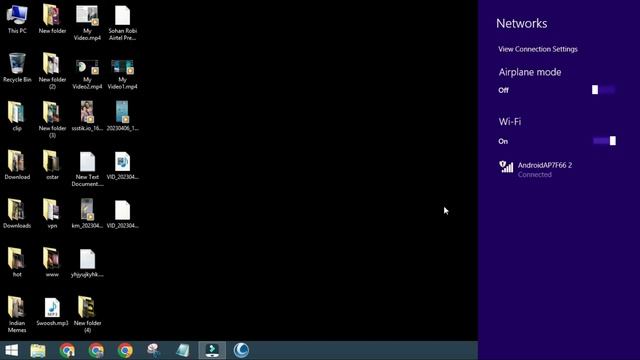The width and height of the screenshot is (640, 360).
Task: Select the New folder (2) icon
Action: pyautogui.click(x=52, y=71)
